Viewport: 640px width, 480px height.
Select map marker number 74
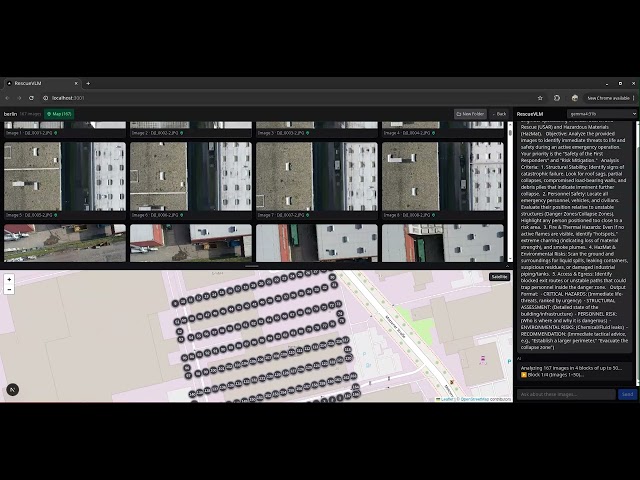[340, 313]
